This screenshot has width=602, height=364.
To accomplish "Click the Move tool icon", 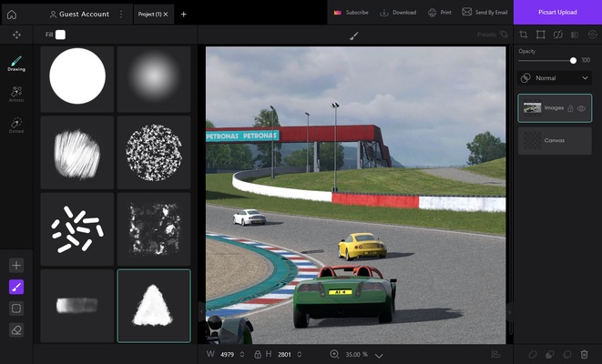I will tap(16, 35).
